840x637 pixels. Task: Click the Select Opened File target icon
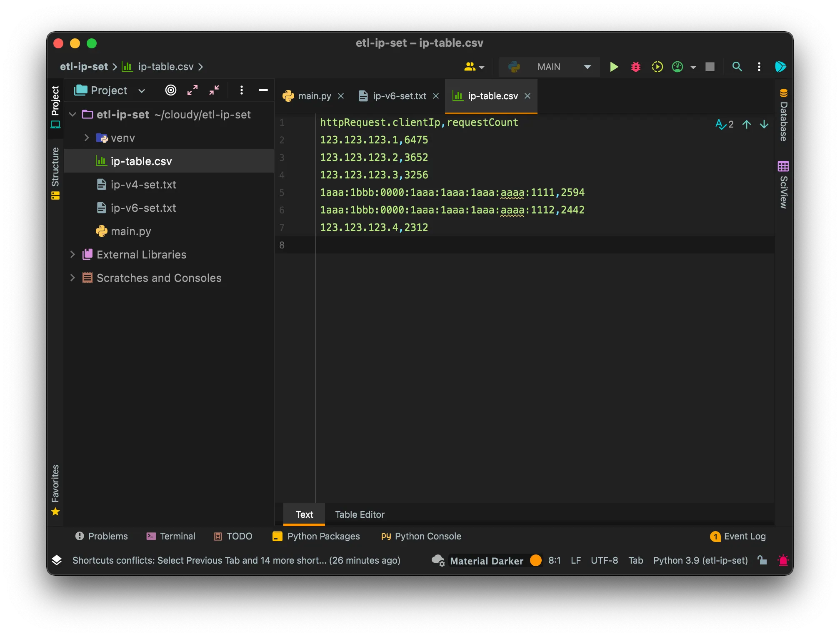point(171,90)
